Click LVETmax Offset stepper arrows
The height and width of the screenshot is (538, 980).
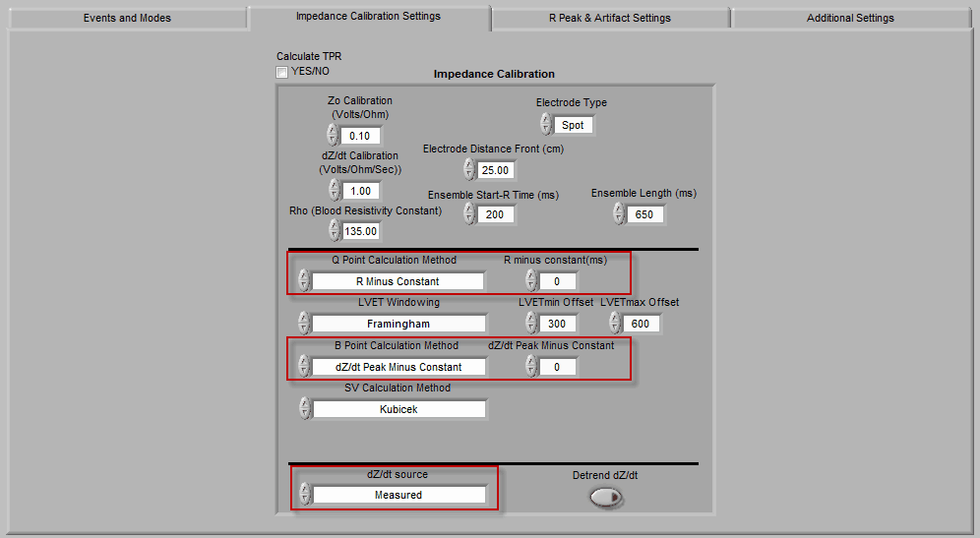click(616, 323)
